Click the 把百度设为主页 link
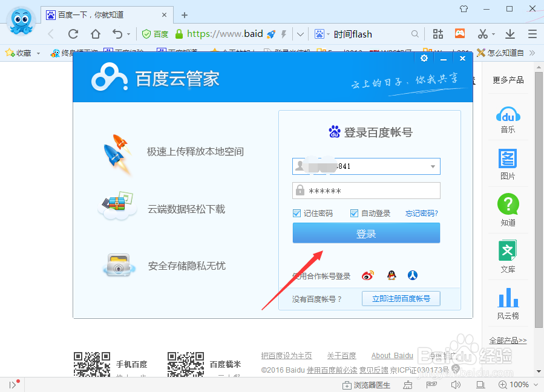The width and height of the screenshot is (544, 392). [x=287, y=356]
